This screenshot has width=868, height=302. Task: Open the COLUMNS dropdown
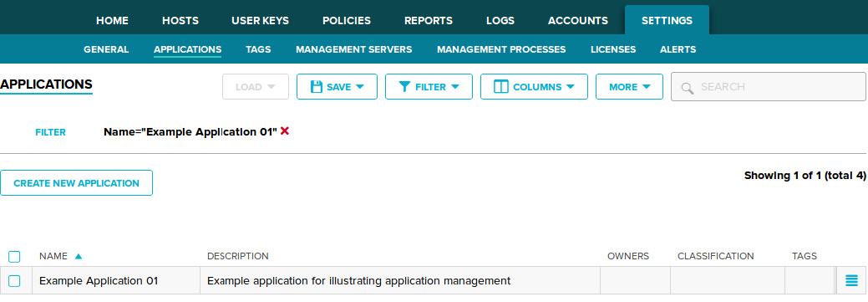(534, 87)
